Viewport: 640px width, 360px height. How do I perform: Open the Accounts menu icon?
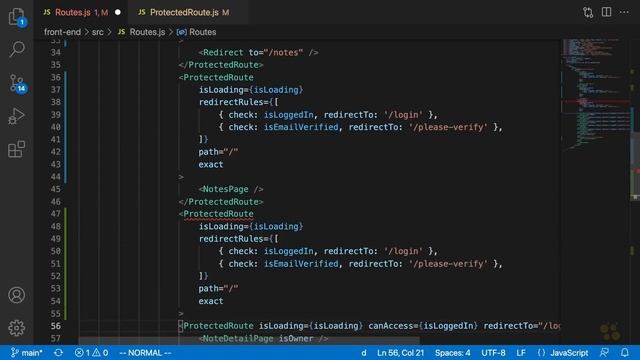coord(17,295)
